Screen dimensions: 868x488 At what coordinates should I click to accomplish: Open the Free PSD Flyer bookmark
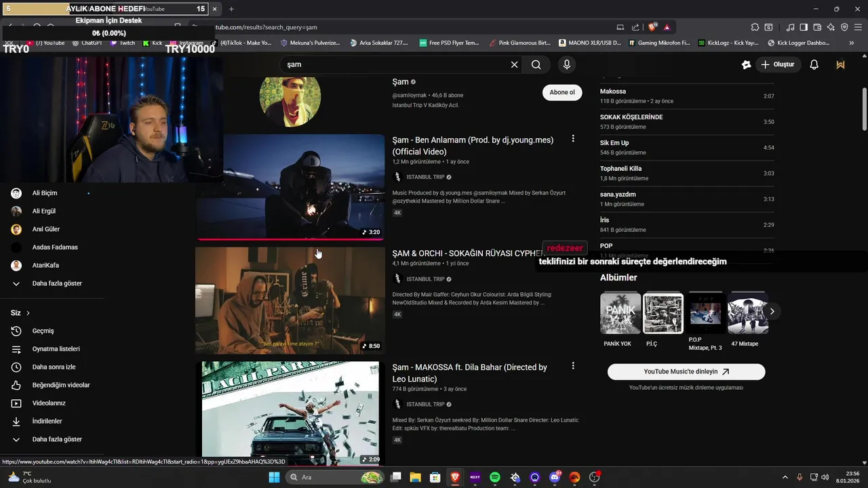pos(449,43)
